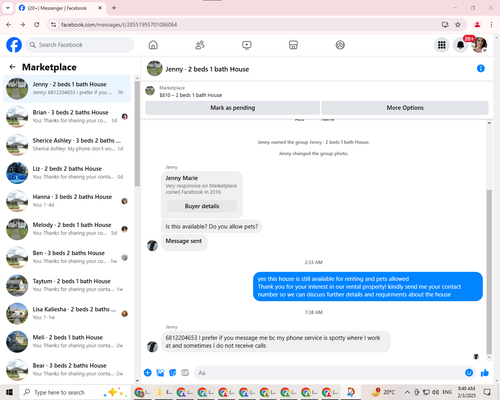The height and width of the screenshot is (400, 500).
Task: Bookmark this page with the star icon
Action: point(458,24)
